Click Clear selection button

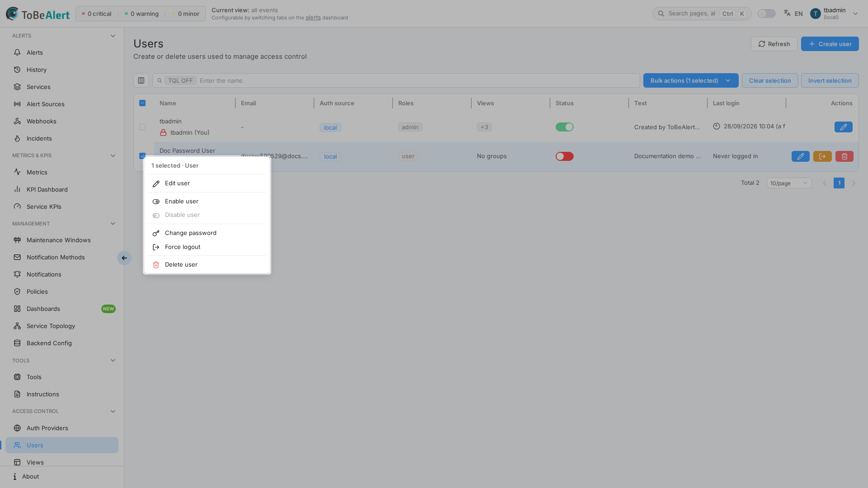[x=769, y=80]
